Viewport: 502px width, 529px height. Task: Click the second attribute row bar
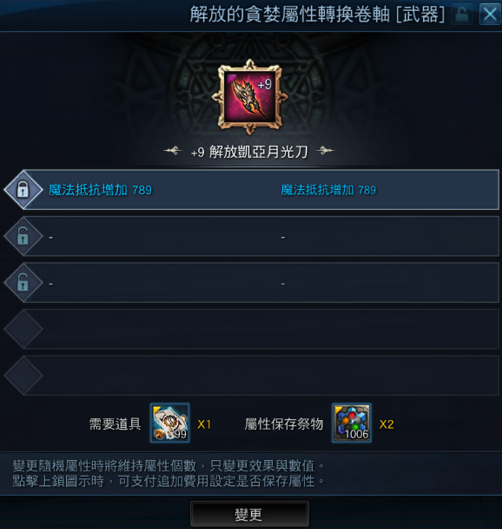(x=261, y=236)
